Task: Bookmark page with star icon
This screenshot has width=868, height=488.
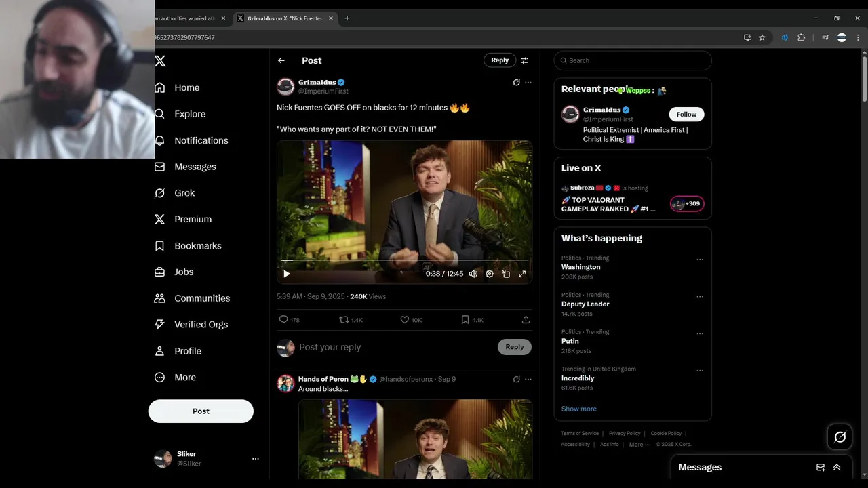Action: (x=762, y=37)
